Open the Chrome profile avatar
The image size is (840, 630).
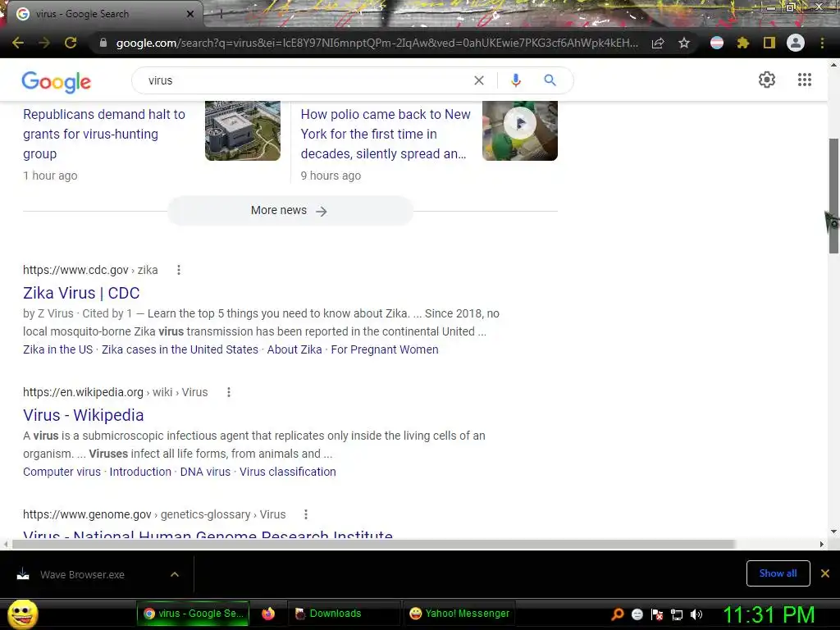click(x=796, y=43)
